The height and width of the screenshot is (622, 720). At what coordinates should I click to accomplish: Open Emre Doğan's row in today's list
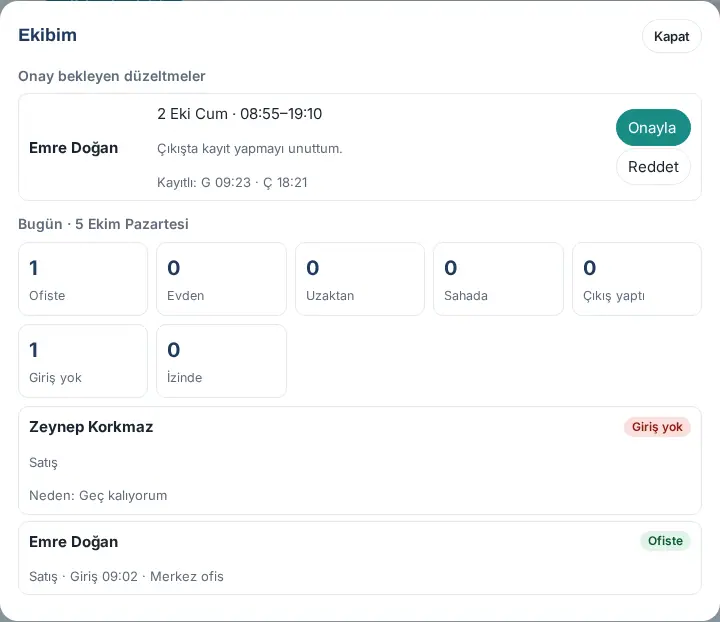pyautogui.click(x=360, y=558)
